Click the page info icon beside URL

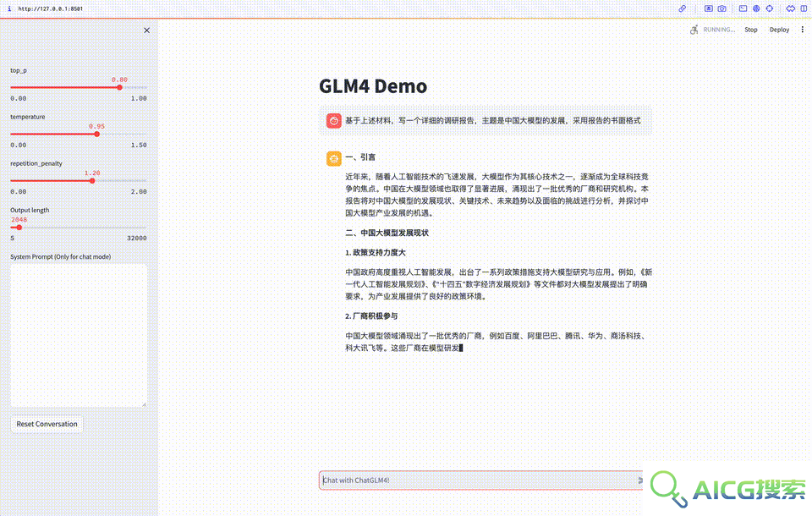9,8
